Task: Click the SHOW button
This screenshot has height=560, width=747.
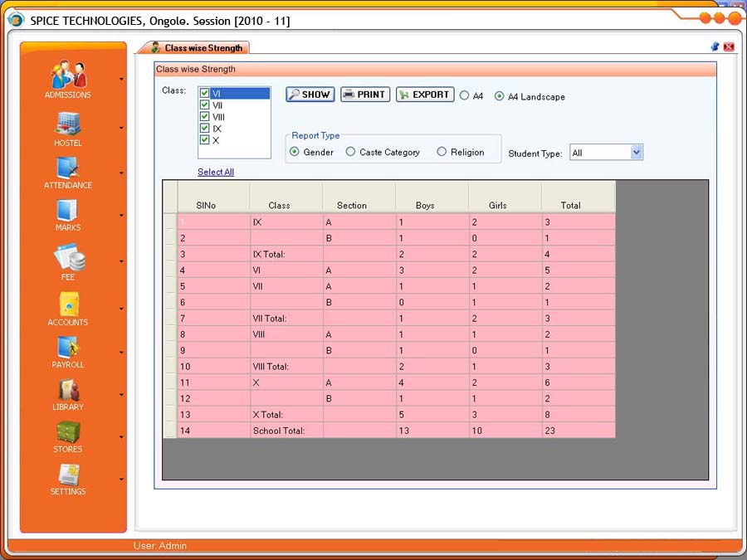Action: pyautogui.click(x=310, y=95)
